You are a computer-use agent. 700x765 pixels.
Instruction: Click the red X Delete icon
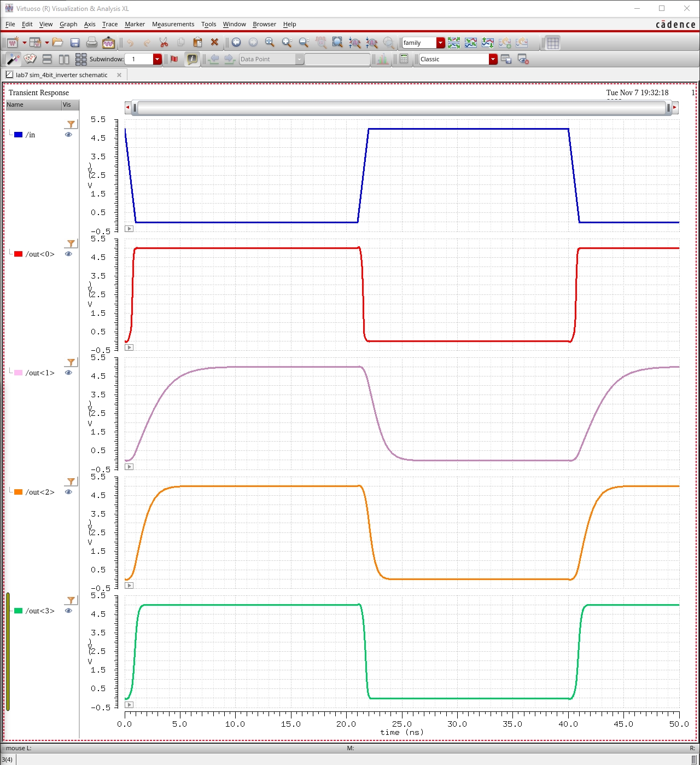214,43
